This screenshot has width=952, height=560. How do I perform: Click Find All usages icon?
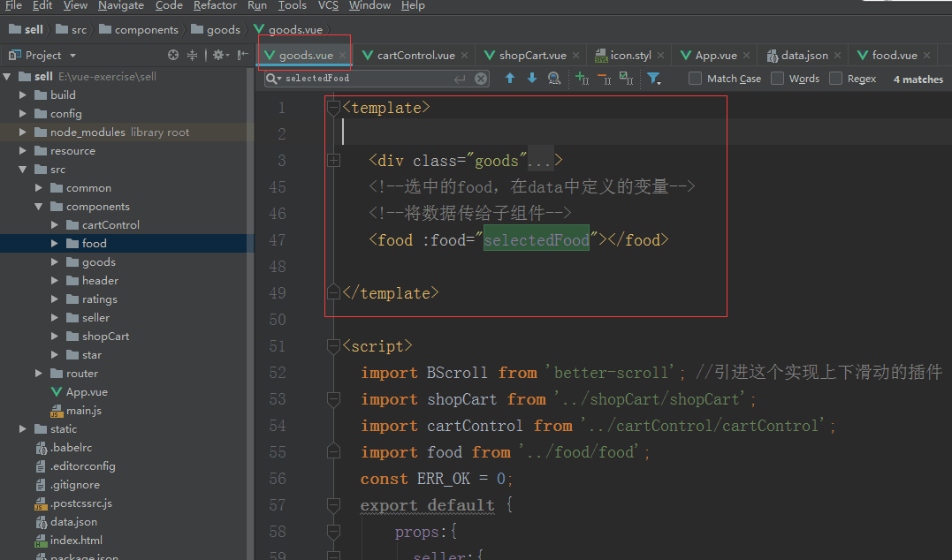coord(553,79)
